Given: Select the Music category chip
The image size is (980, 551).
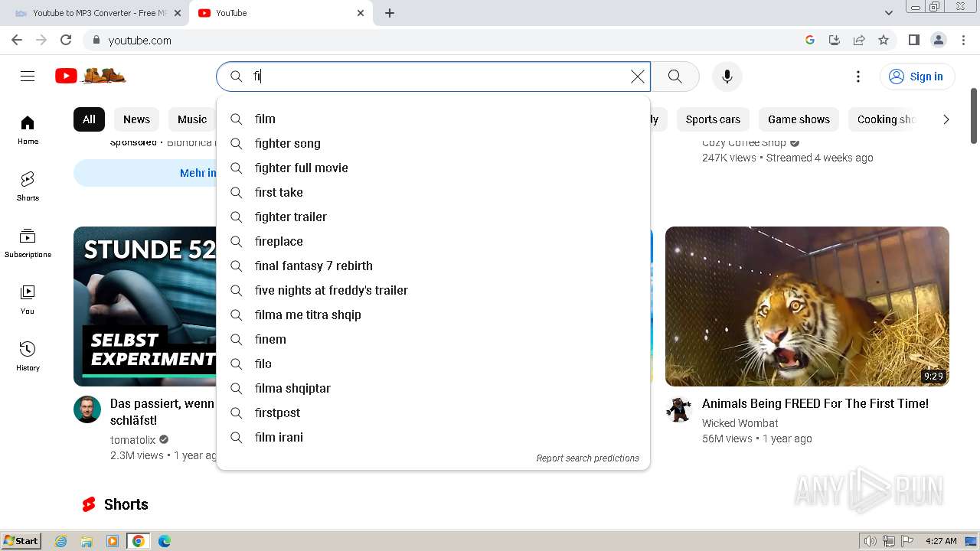Looking at the screenshot, I should 192,119.
